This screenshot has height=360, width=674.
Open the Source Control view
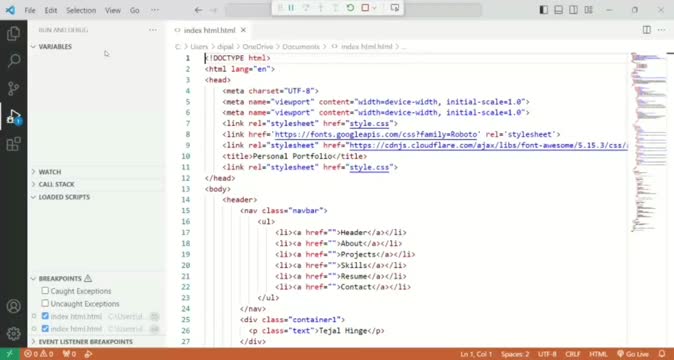[x=13, y=88]
